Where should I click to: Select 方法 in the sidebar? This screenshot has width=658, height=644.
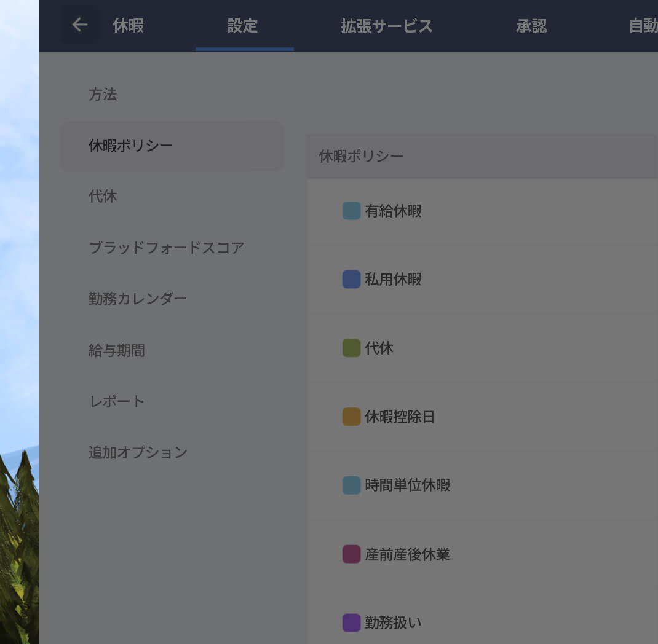103,95
